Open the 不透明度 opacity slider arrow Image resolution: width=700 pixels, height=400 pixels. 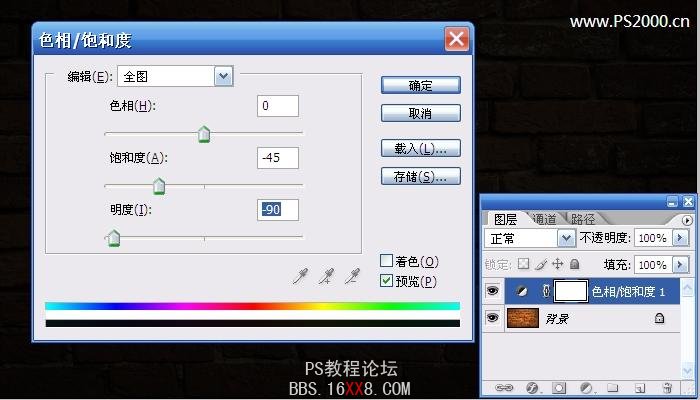[680, 238]
